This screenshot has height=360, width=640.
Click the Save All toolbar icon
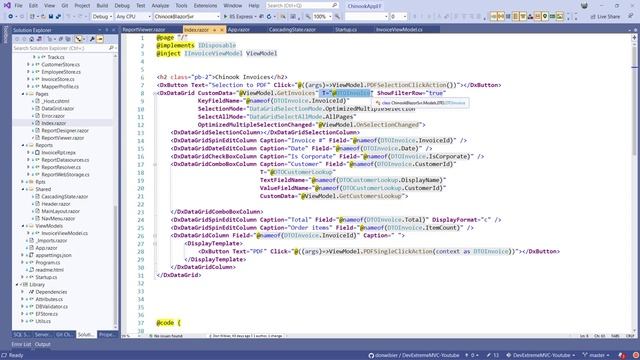(x=58, y=16)
